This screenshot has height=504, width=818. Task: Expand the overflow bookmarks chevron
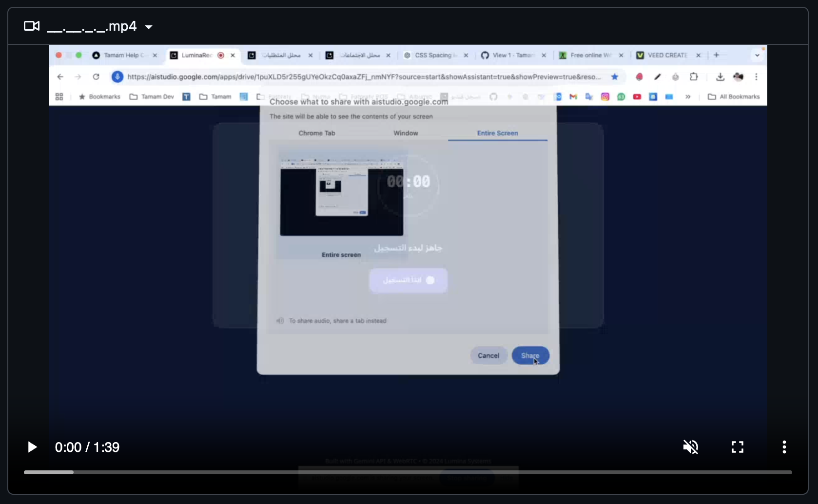[x=688, y=97]
